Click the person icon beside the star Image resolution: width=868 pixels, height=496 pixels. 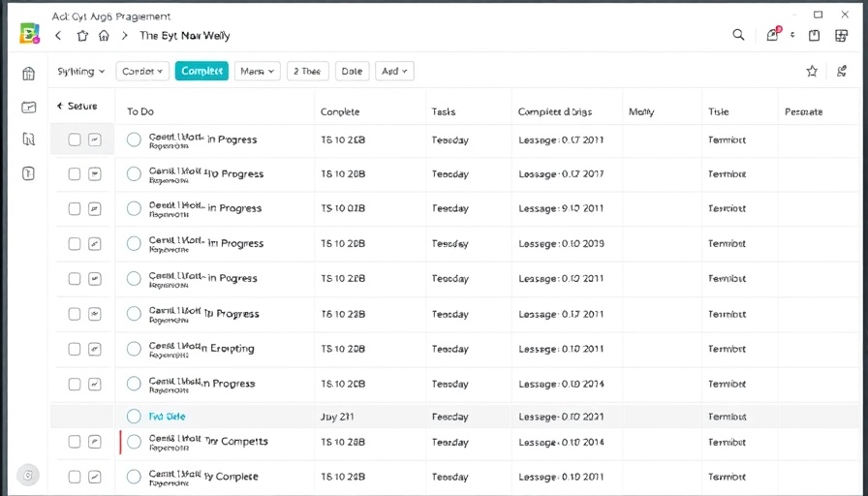tap(842, 71)
